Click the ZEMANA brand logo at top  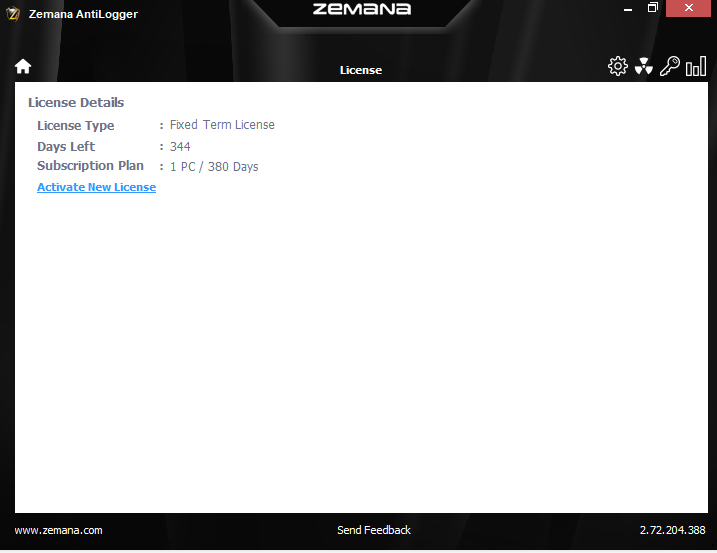coord(362,9)
